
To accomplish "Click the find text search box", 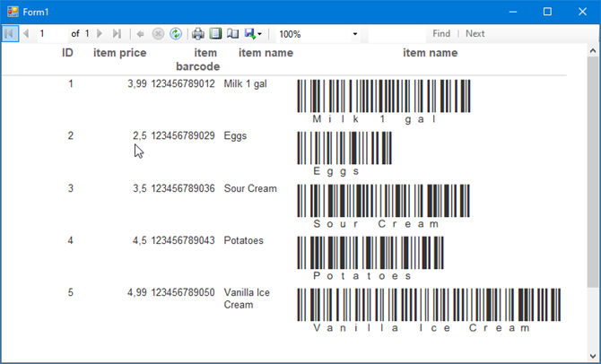I will (397, 34).
